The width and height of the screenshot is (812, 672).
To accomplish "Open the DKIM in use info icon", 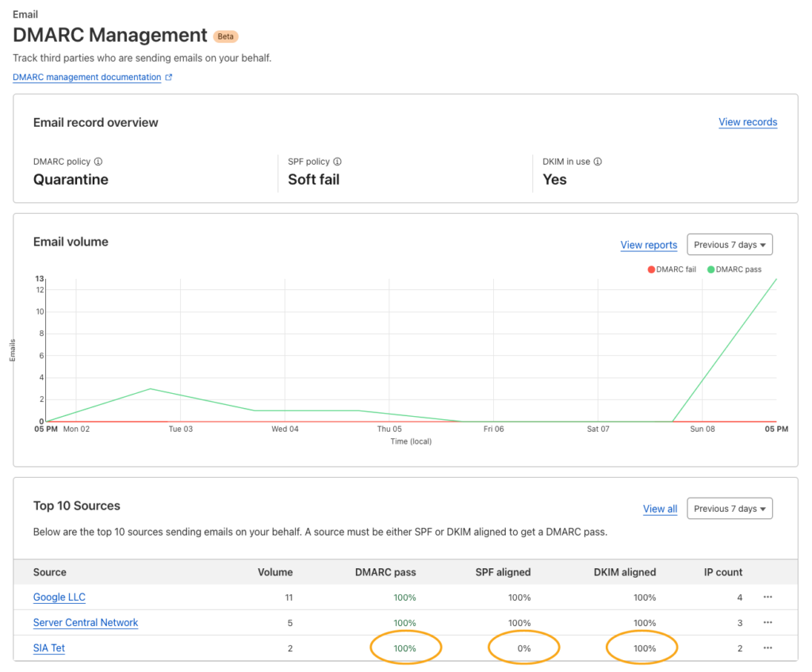I will tap(597, 162).
